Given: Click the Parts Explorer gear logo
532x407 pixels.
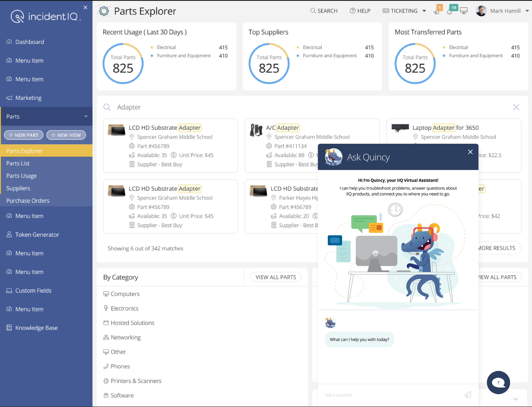Looking at the screenshot, I should pyautogui.click(x=104, y=11).
